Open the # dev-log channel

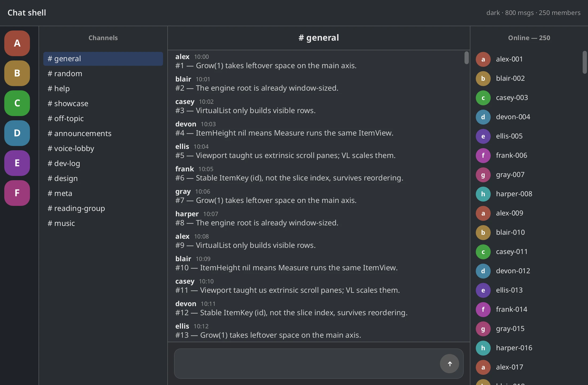coord(103,164)
